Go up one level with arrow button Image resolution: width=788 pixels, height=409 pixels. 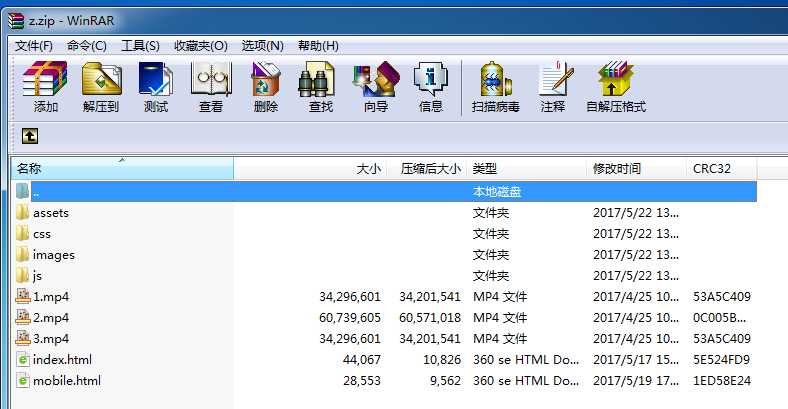point(30,136)
